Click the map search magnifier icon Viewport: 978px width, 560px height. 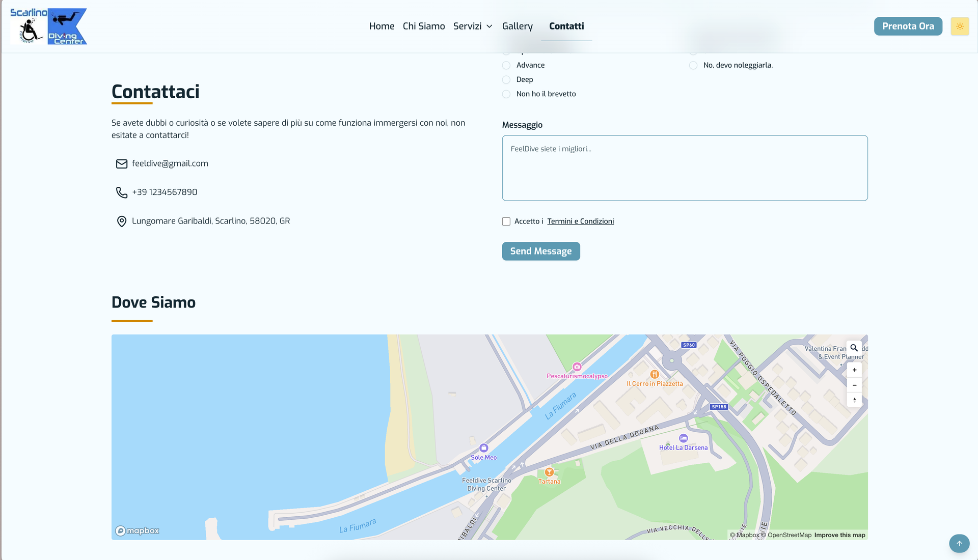tap(854, 348)
